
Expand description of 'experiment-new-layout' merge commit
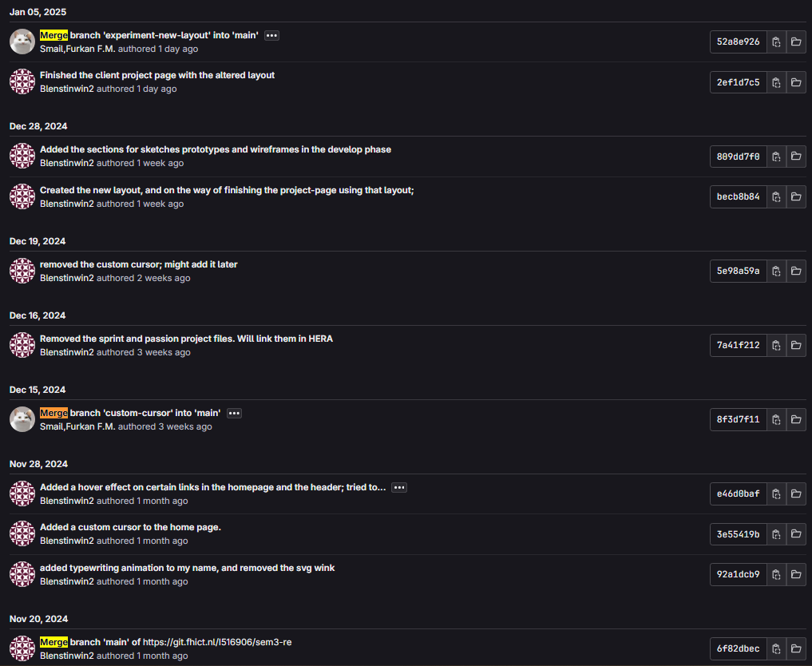tap(271, 35)
